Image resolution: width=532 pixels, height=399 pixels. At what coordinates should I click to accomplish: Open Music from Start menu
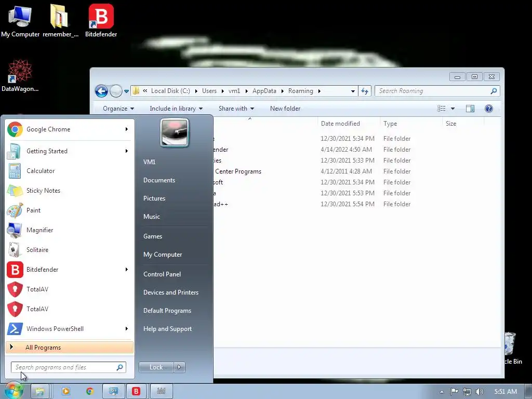[151, 217]
